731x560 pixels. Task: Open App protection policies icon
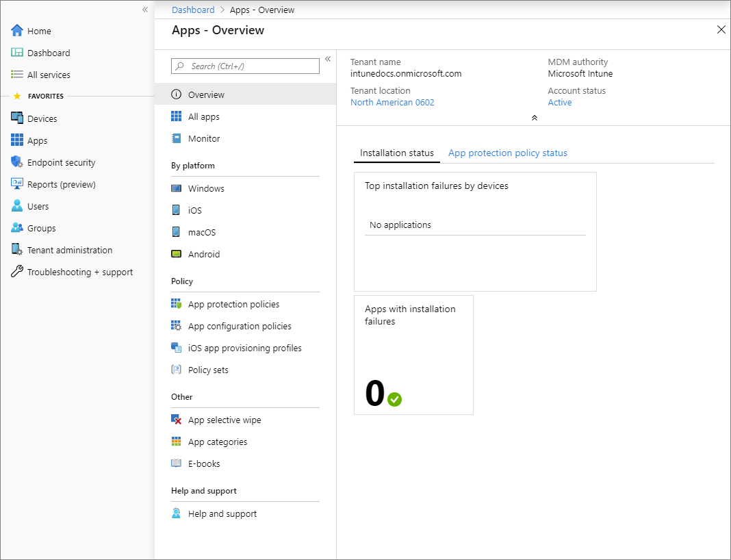[177, 304]
